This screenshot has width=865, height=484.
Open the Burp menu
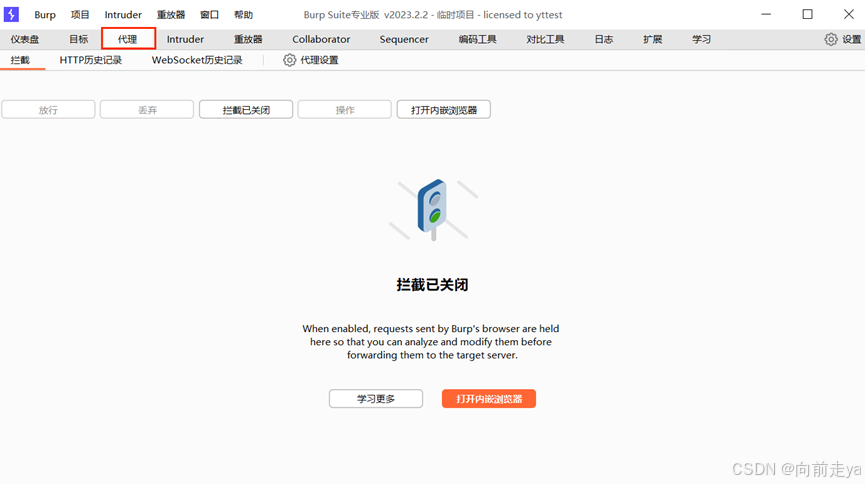click(45, 15)
